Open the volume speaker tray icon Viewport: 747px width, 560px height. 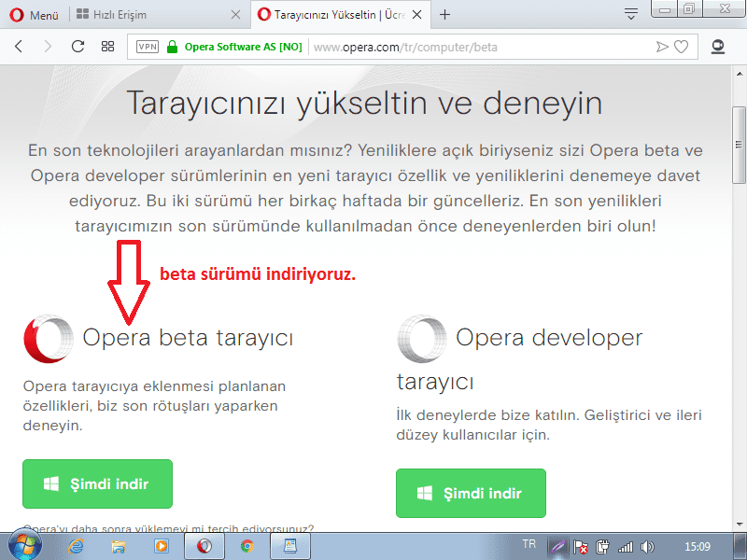[x=648, y=547]
